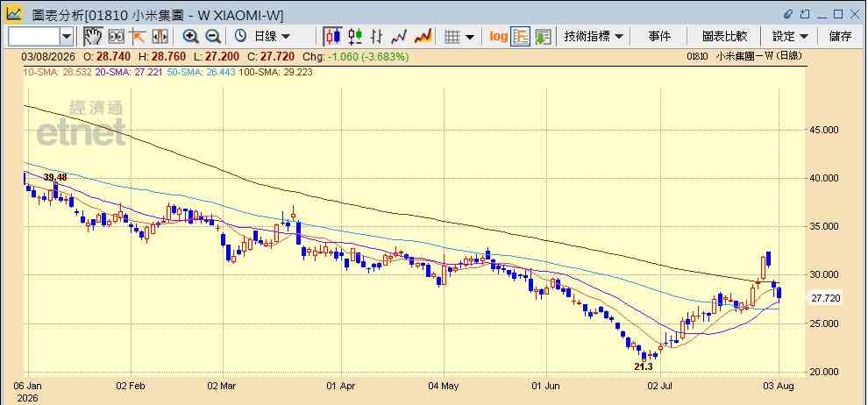Click the closing price C: 27.720
This screenshot has height=405, width=868.
271,56
